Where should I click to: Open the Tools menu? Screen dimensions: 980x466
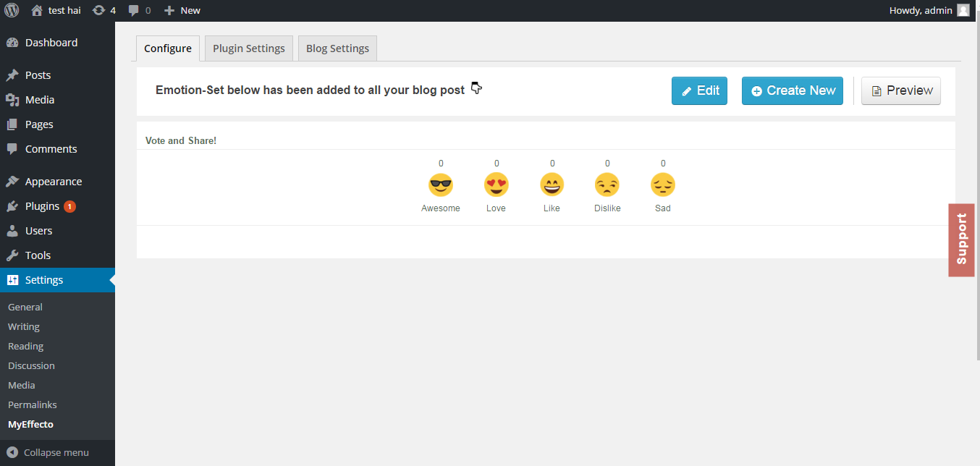pos(57,255)
